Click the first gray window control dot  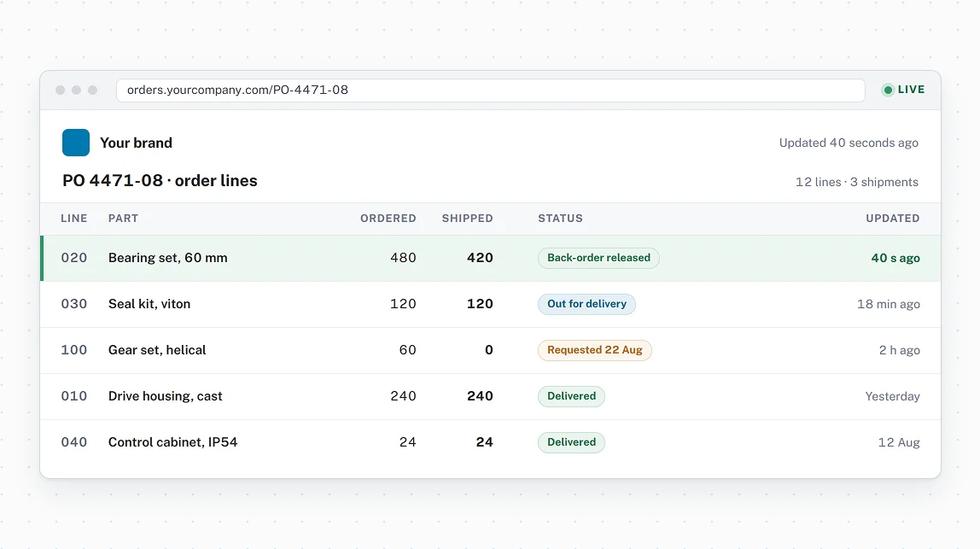click(x=60, y=90)
